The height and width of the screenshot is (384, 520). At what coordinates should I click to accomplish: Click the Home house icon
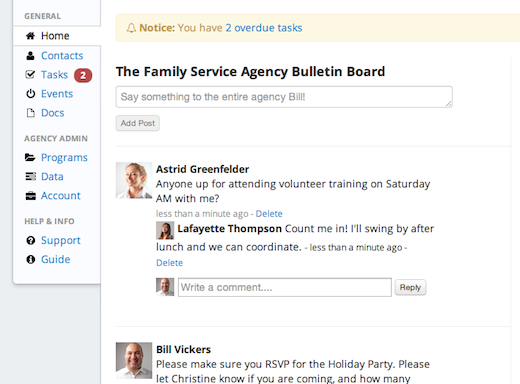pos(30,36)
